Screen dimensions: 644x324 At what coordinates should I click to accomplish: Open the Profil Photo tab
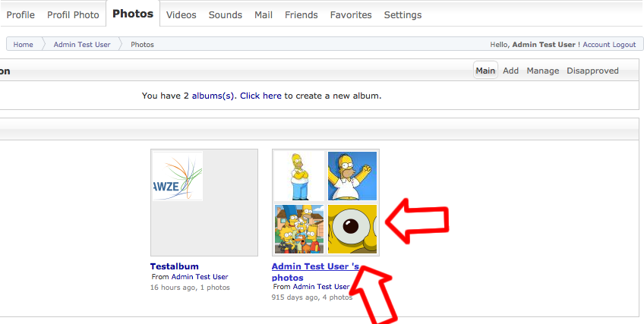(x=73, y=14)
